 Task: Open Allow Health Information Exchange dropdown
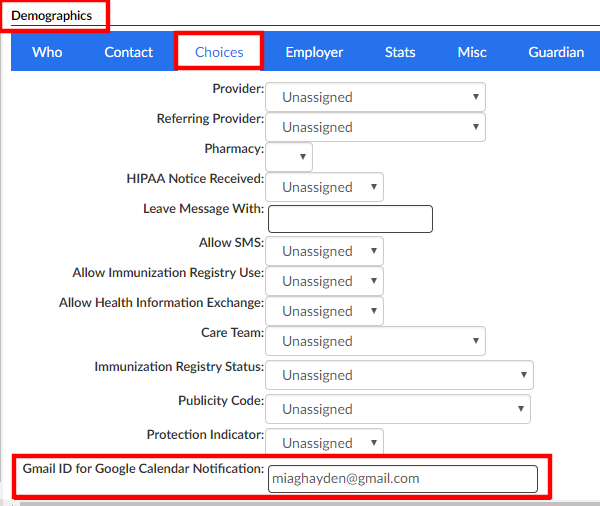324,311
